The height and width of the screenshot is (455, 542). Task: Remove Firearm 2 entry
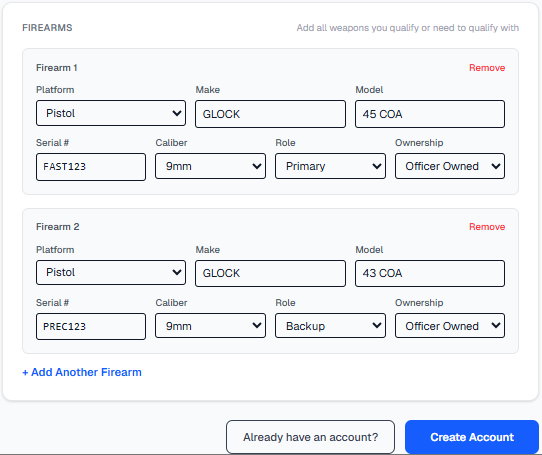[x=487, y=227]
